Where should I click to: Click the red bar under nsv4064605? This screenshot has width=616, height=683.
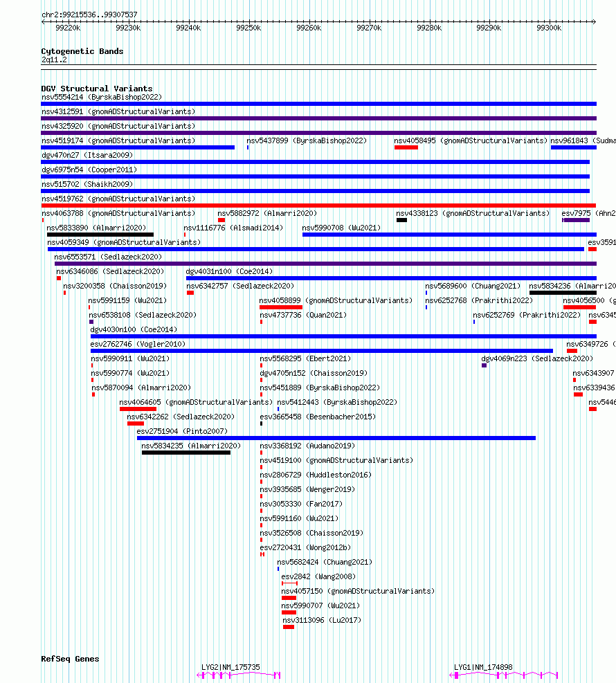138,409
